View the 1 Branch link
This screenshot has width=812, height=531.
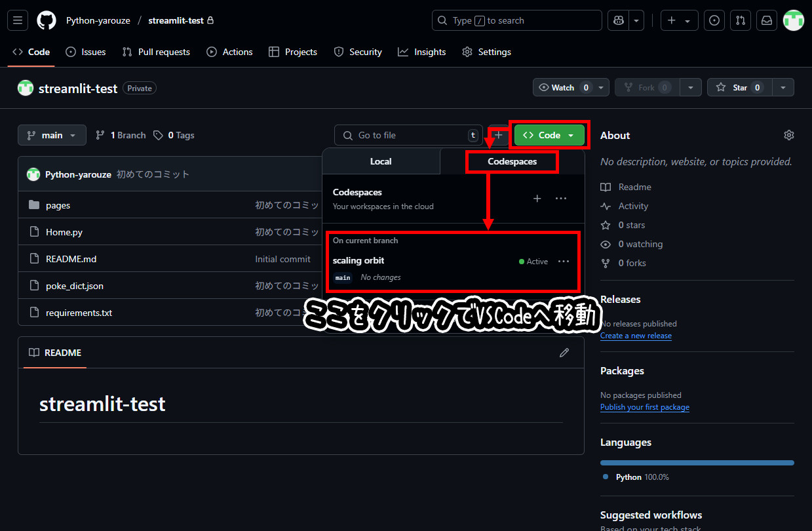pyautogui.click(x=121, y=135)
